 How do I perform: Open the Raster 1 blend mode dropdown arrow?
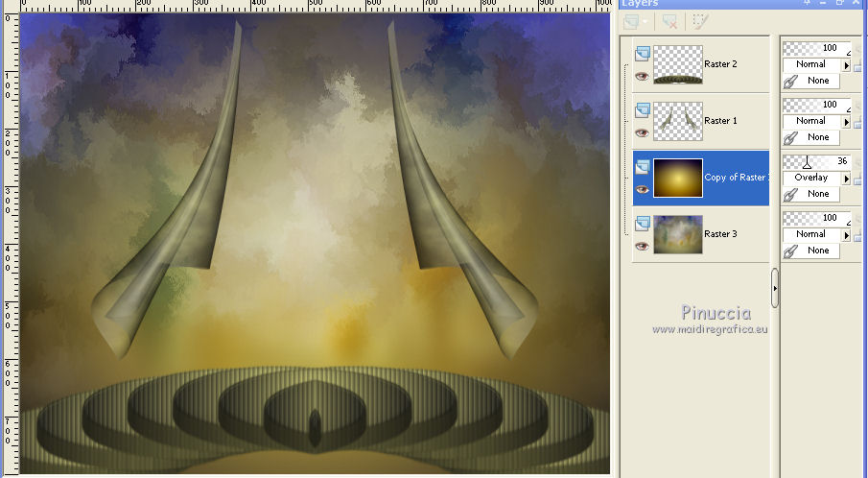(x=846, y=122)
